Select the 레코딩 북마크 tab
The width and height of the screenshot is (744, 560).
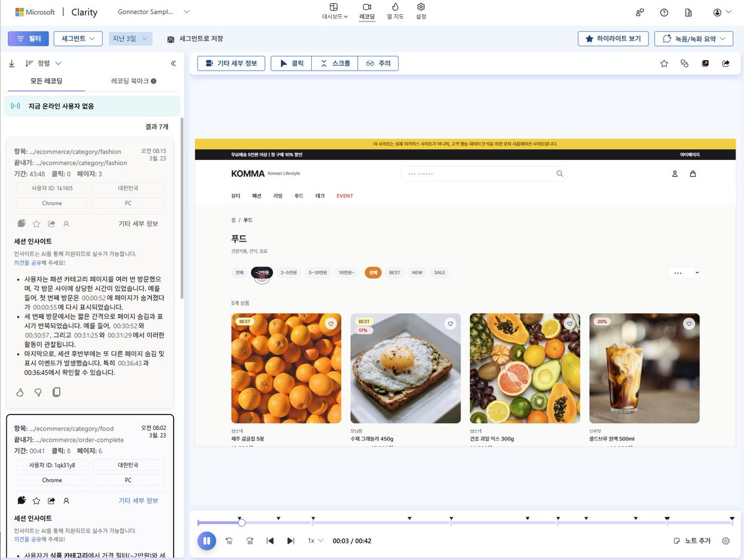pyautogui.click(x=133, y=81)
